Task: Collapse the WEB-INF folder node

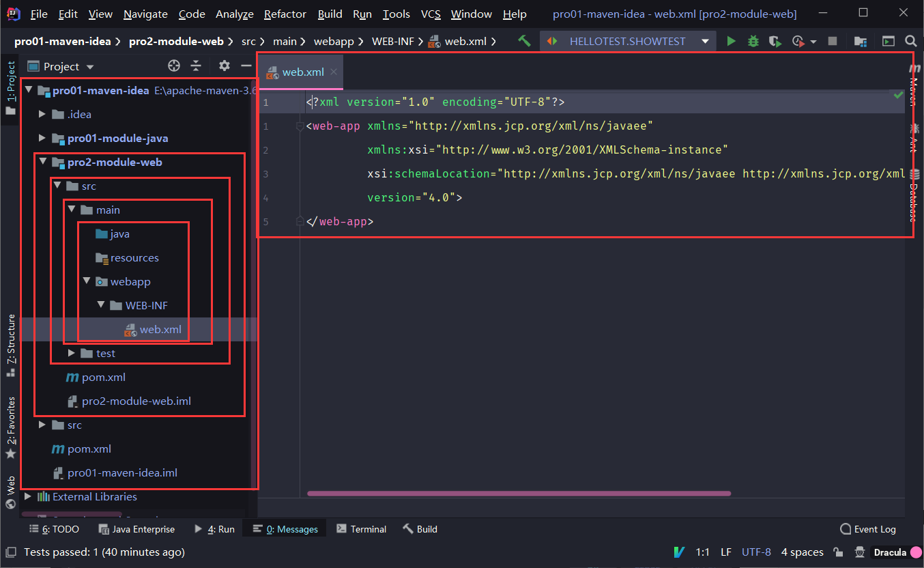Action: click(100, 305)
